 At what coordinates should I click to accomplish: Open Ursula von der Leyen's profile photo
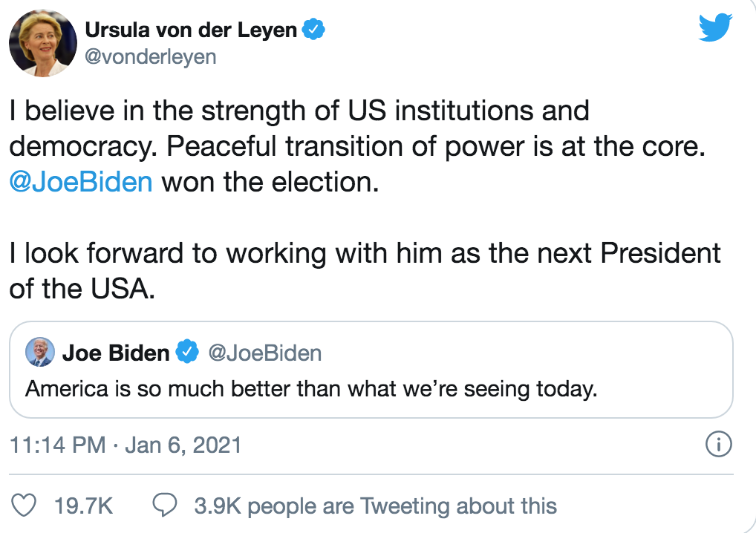click(x=43, y=43)
